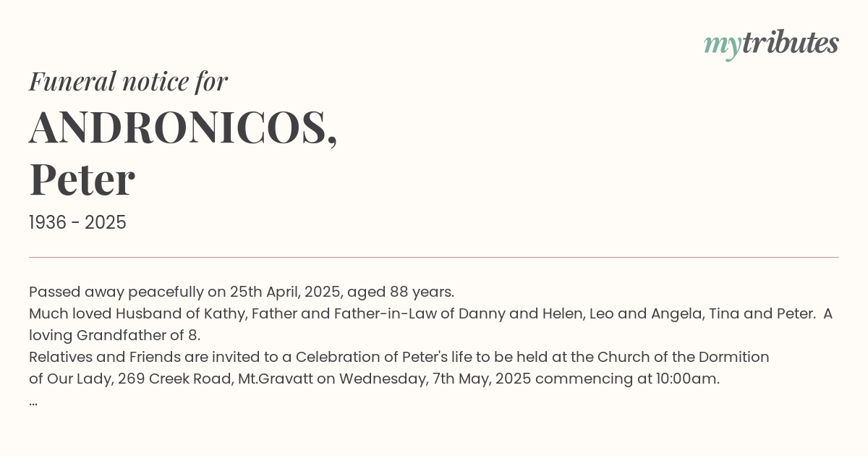Click the "Passed away peacefully" sentence
868x456 pixels.
(x=242, y=292)
